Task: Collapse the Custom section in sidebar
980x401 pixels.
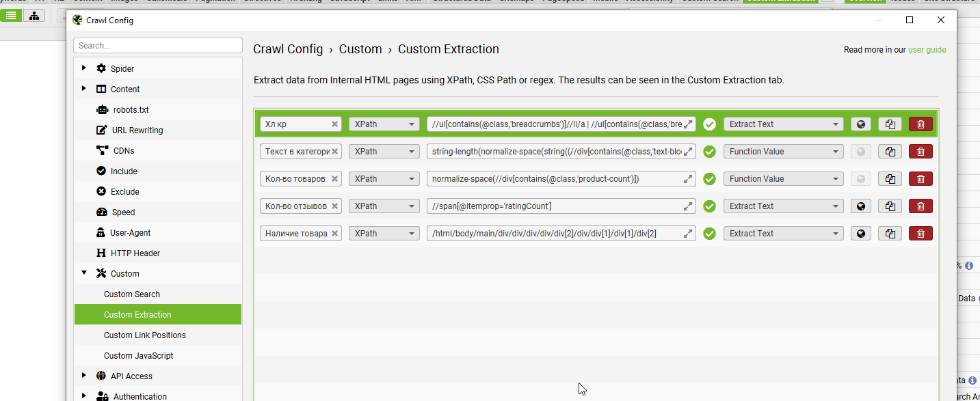Action: coord(84,273)
